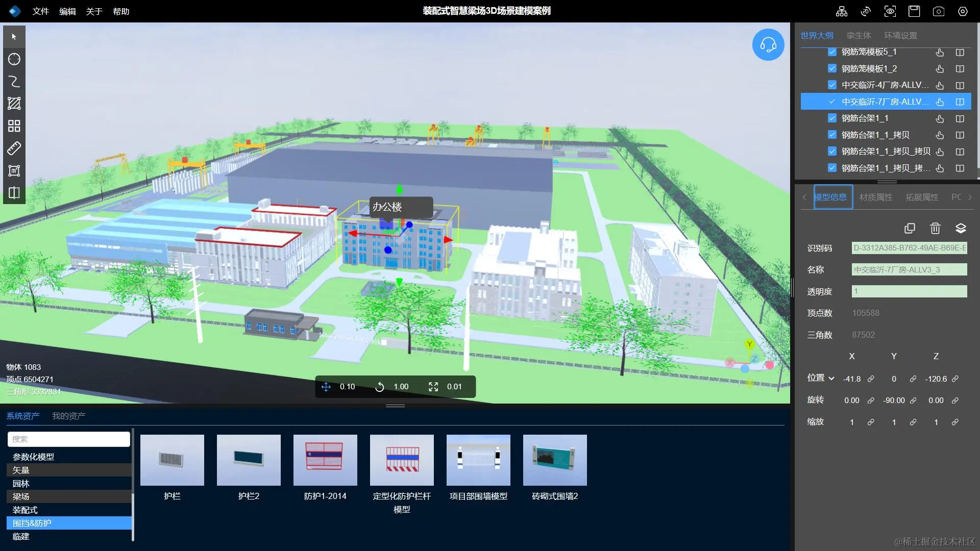Viewport: 980px width, 551px height.
Task: Click the save disk icon
Action: [914, 11]
